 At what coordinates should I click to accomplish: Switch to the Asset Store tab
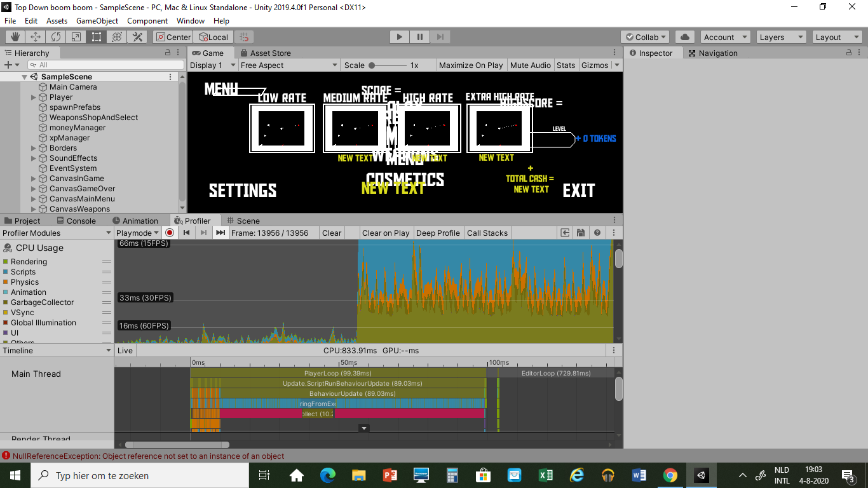click(x=264, y=53)
